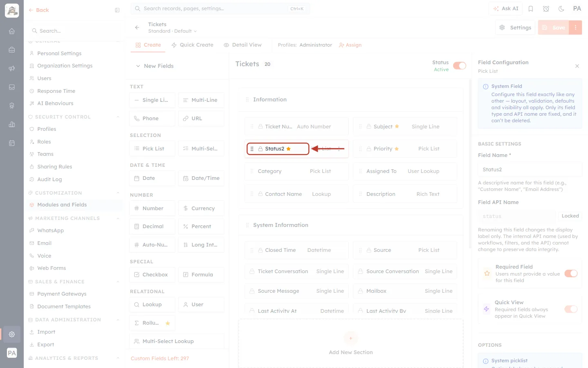Screen dimensions: 588x368
Task: Click the sidebar Search field
Action: pos(74,31)
